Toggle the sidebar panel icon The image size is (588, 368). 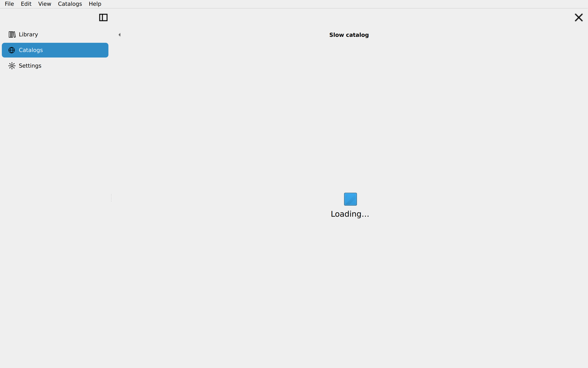point(103,17)
